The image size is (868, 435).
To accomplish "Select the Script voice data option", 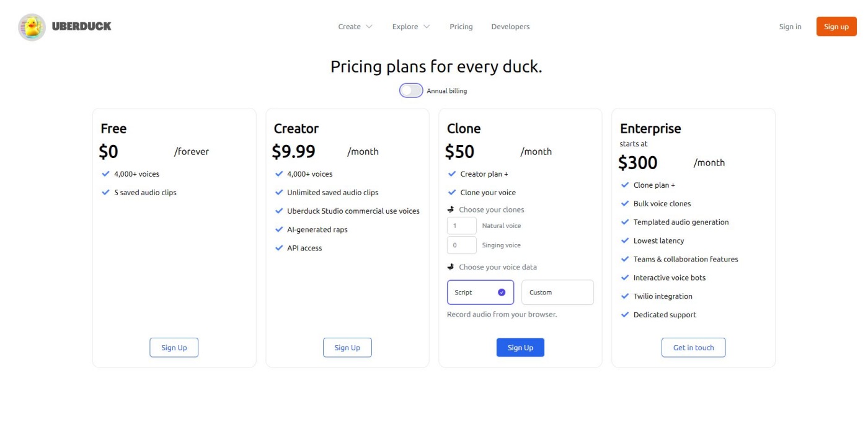I will [x=480, y=292].
